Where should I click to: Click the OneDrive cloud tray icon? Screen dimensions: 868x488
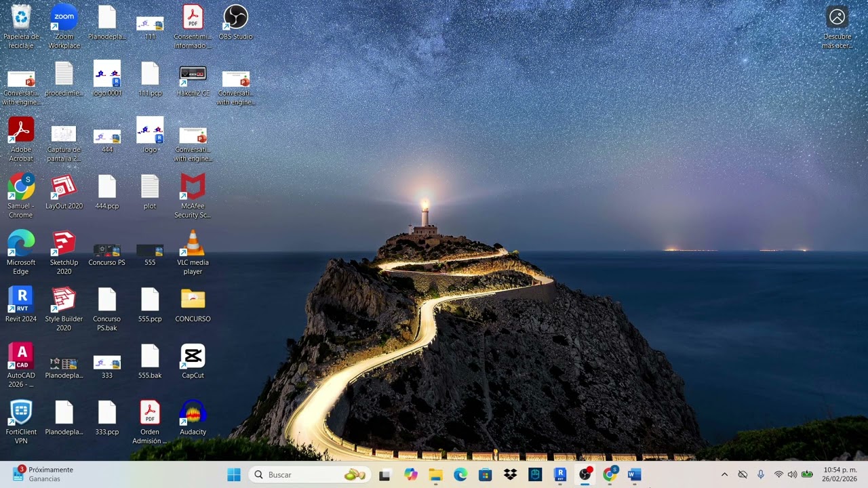[x=743, y=474]
